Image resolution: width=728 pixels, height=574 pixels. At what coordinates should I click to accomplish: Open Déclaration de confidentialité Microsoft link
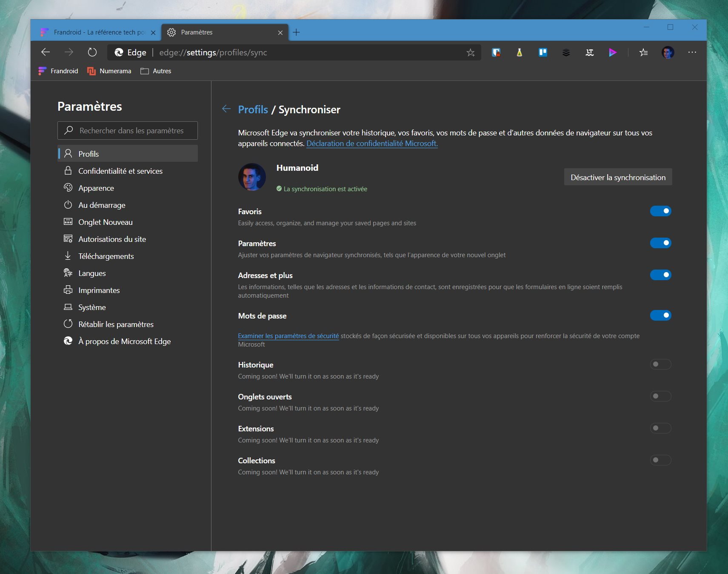[372, 143]
